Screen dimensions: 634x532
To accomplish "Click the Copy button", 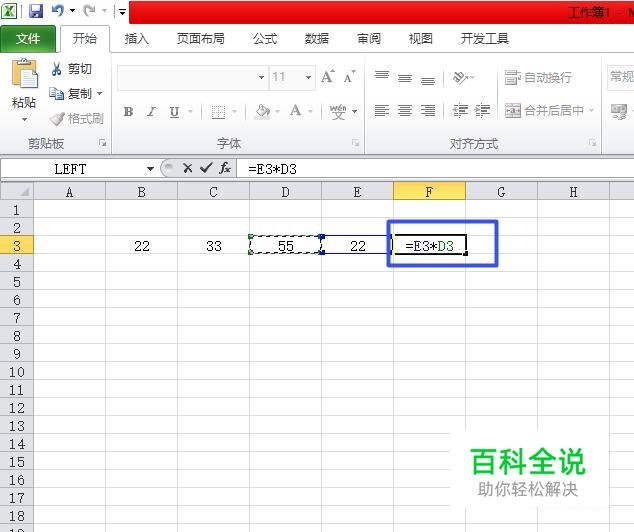I will point(70,94).
